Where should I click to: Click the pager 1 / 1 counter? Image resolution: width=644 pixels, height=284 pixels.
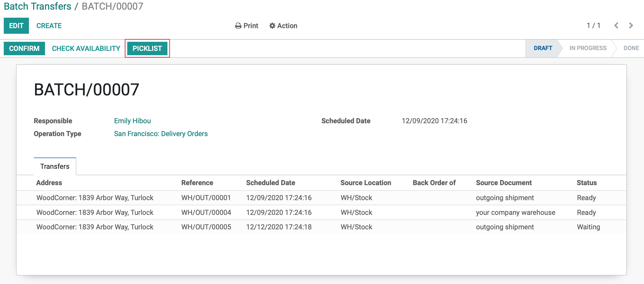tap(593, 25)
